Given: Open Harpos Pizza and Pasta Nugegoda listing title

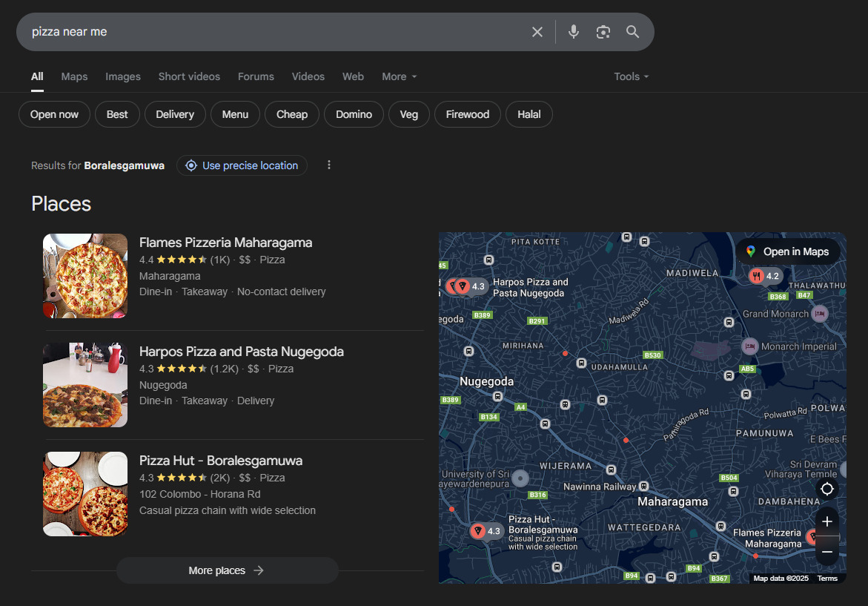Looking at the screenshot, I should click(x=242, y=352).
